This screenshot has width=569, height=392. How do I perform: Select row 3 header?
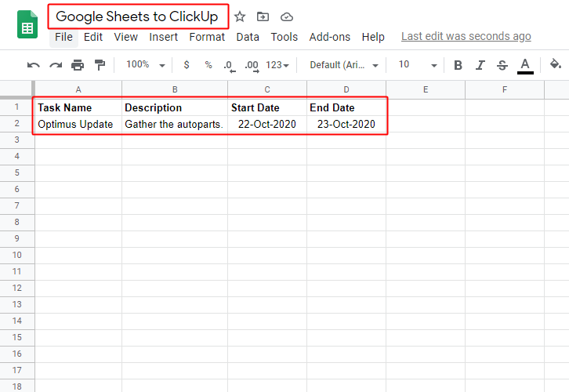pyautogui.click(x=16, y=140)
